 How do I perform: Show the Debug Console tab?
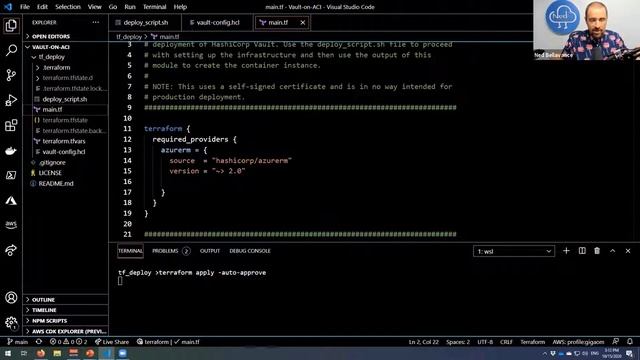(x=250, y=251)
